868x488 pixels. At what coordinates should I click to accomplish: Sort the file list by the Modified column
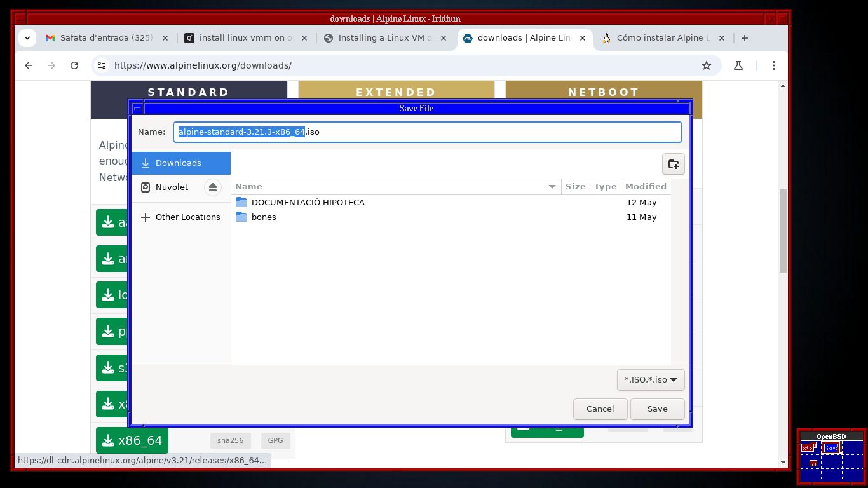(646, 186)
